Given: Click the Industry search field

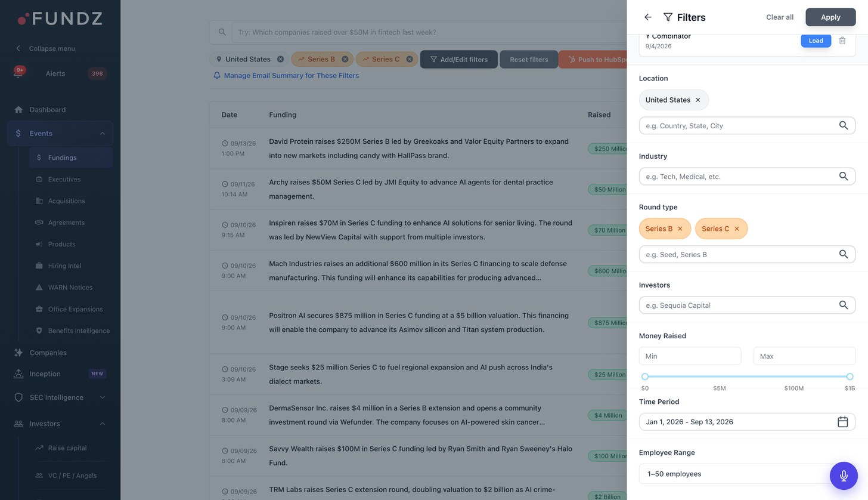Looking at the screenshot, I should pyautogui.click(x=747, y=176).
